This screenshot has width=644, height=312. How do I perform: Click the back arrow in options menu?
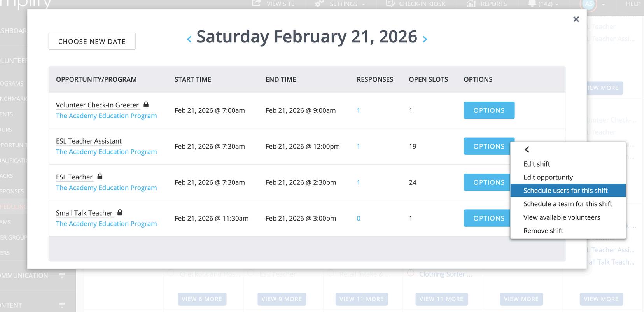[x=527, y=150]
